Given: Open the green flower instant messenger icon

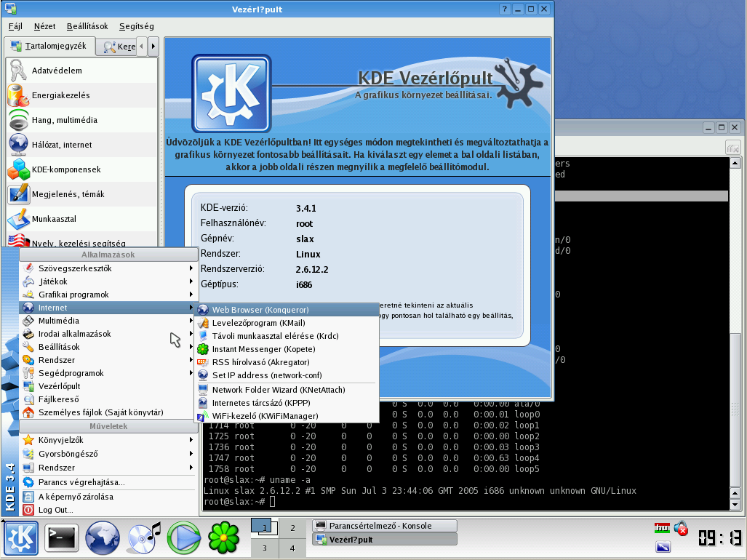Looking at the screenshot, I should click(224, 539).
